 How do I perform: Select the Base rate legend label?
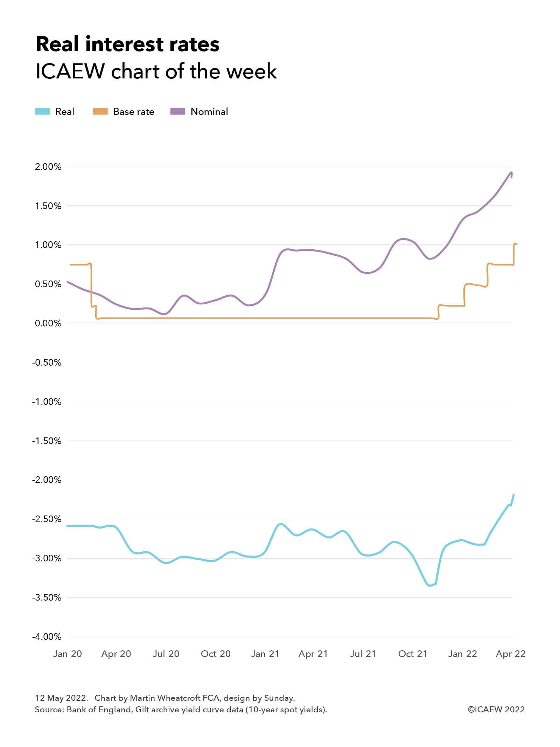(134, 112)
